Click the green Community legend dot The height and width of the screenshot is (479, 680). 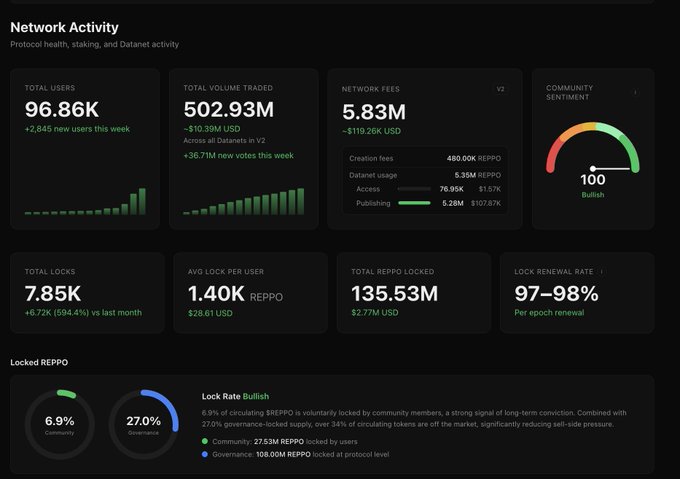coord(205,441)
